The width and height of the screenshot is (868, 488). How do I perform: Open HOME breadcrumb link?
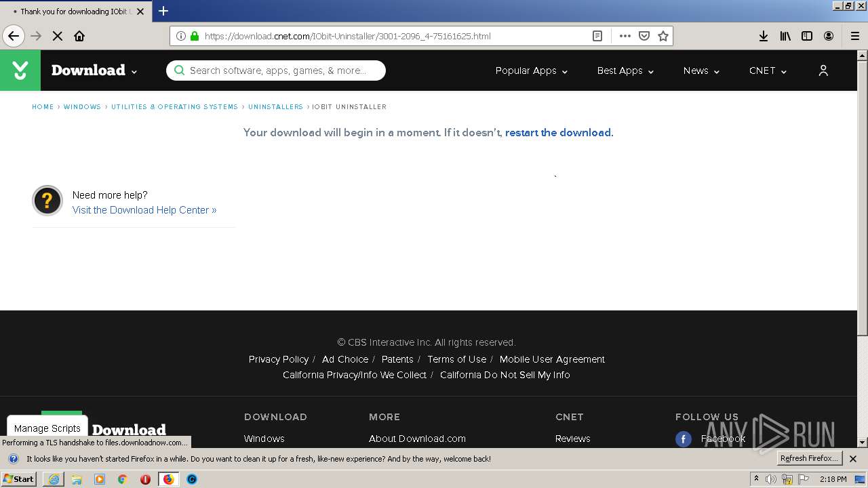(43, 107)
